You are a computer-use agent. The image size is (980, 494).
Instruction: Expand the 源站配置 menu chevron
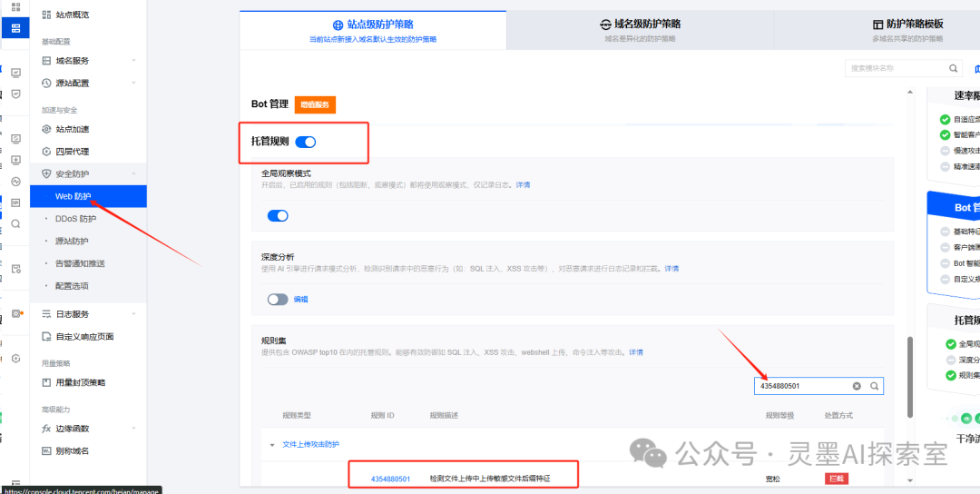(x=133, y=84)
